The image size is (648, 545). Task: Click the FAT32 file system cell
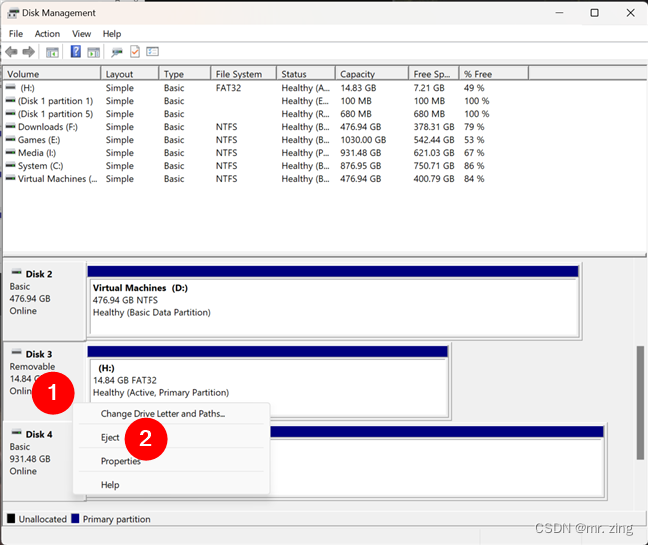click(x=228, y=88)
